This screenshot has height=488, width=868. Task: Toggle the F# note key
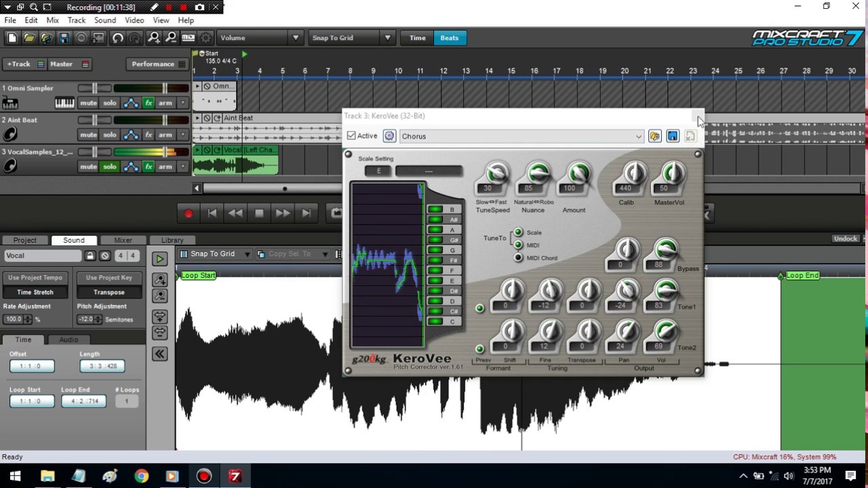point(444,260)
